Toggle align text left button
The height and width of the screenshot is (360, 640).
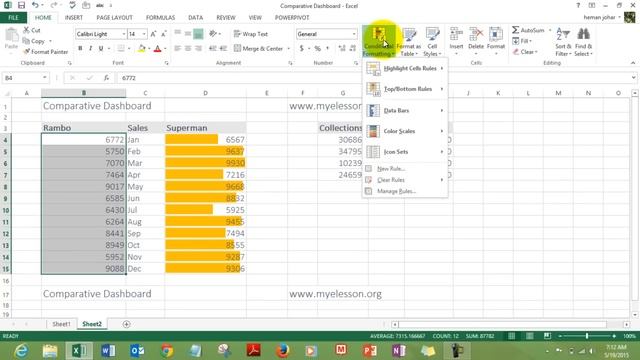(x=178, y=48)
